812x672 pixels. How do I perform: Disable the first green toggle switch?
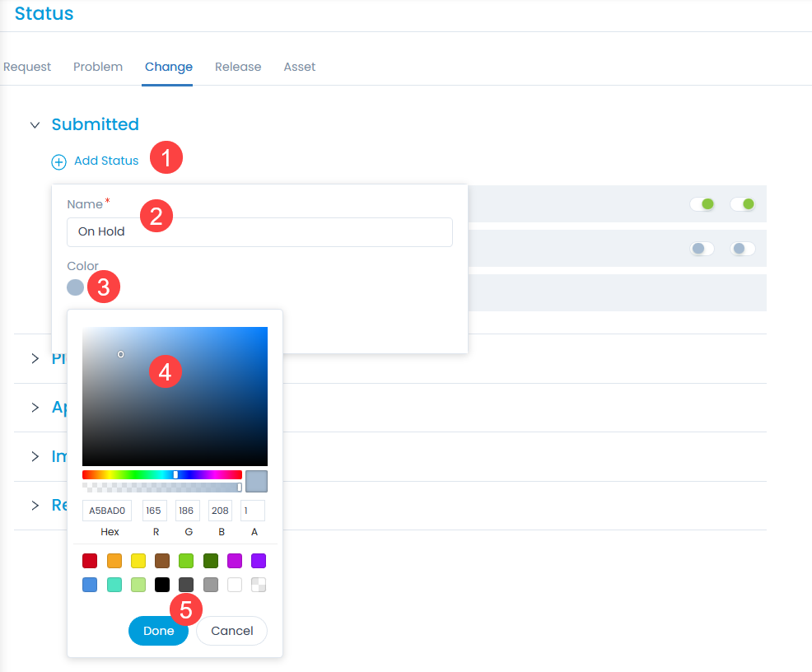pyautogui.click(x=702, y=203)
